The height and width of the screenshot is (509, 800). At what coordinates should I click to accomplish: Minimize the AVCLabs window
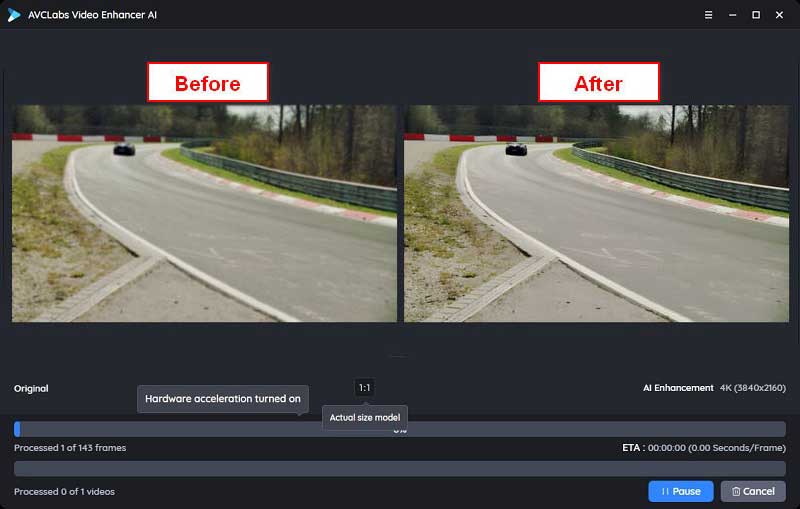pyautogui.click(x=732, y=15)
